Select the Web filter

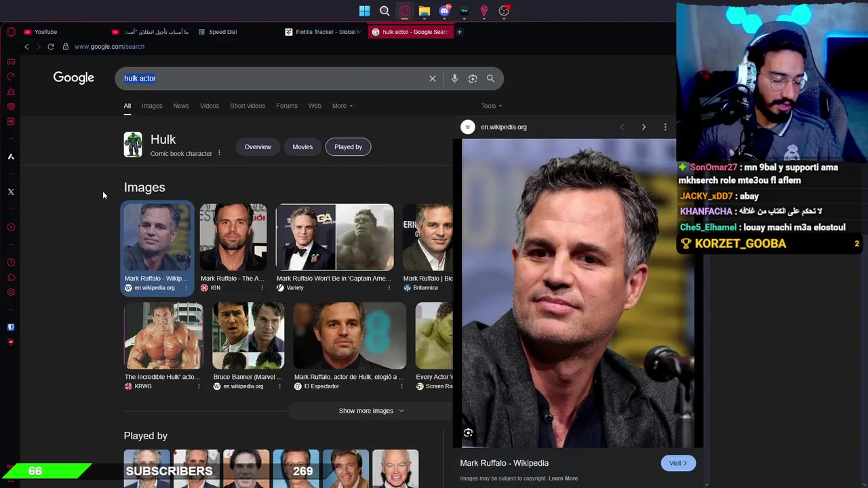tap(315, 106)
